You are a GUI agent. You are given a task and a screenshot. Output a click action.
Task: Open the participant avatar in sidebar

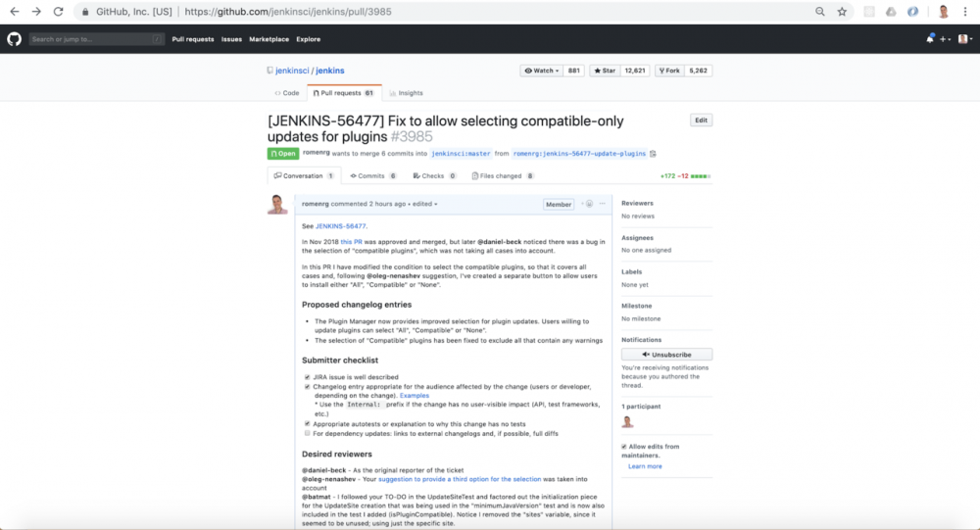[627, 422]
